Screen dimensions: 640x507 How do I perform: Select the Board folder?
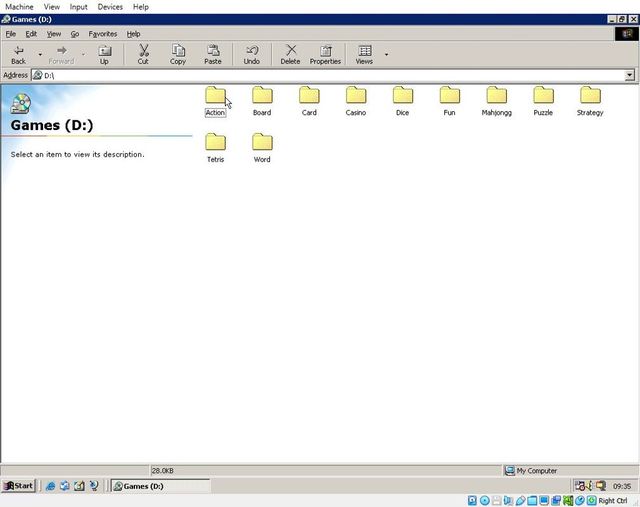pyautogui.click(x=262, y=101)
